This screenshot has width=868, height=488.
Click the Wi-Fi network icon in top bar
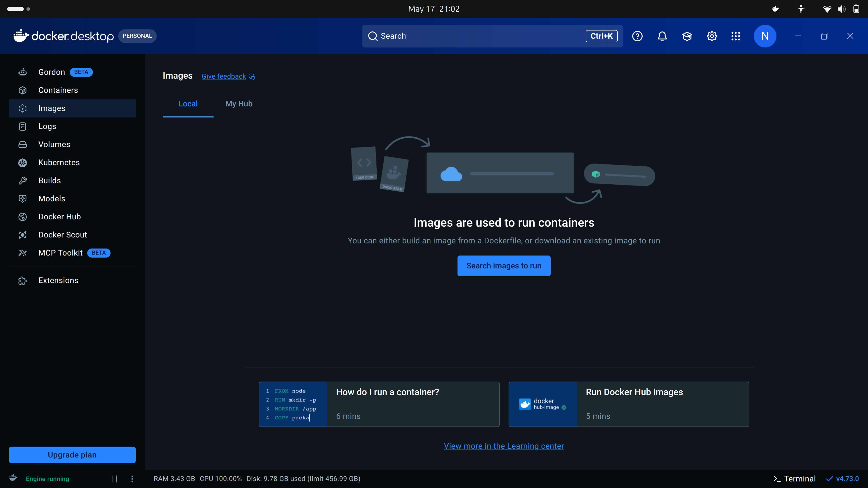coord(827,9)
